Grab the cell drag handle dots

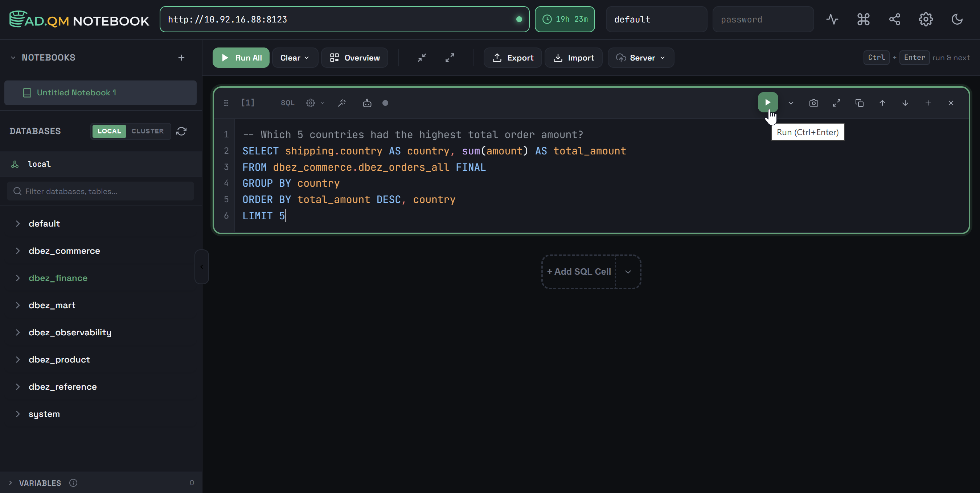(226, 103)
